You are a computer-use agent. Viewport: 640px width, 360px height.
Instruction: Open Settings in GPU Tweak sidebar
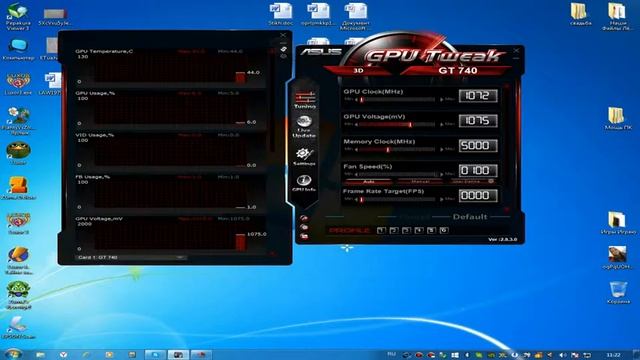click(304, 156)
